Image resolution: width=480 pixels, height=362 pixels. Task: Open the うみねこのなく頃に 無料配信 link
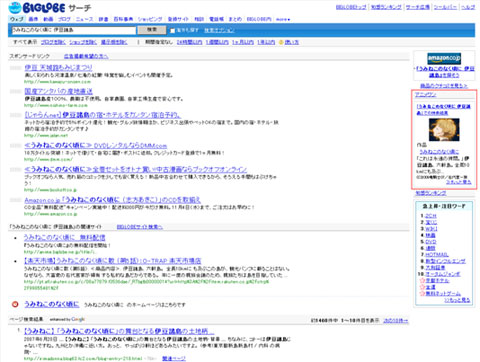click(64, 237)
